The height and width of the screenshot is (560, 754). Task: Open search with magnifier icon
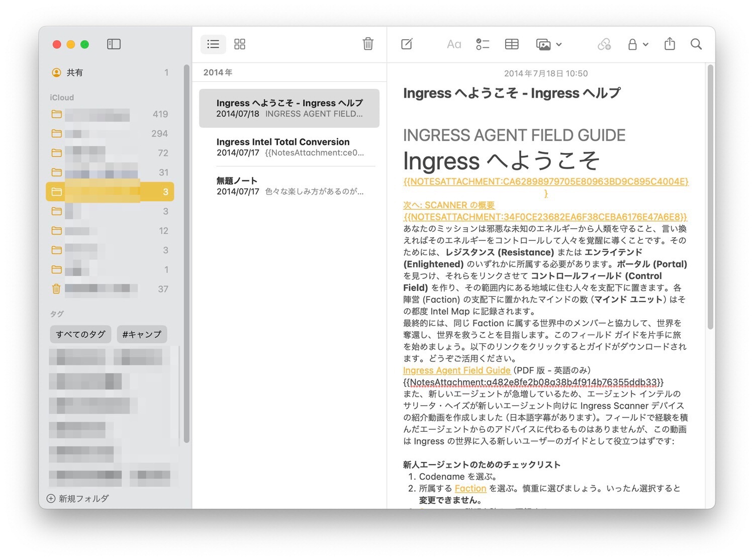[696, 44]
